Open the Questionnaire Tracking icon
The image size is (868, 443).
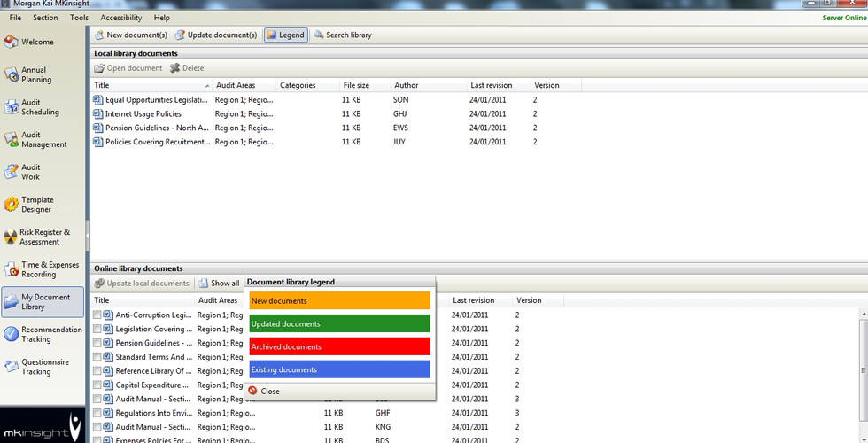[11, 367]
